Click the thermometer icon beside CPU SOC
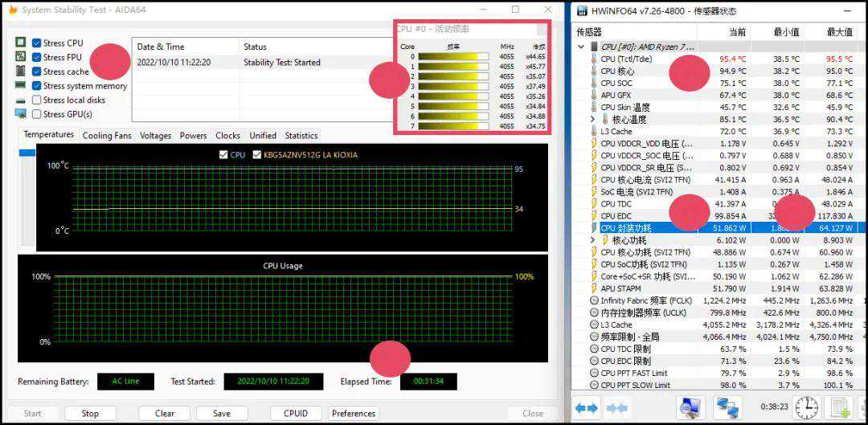Screen dimensions: 868x425 coord(593,84)
